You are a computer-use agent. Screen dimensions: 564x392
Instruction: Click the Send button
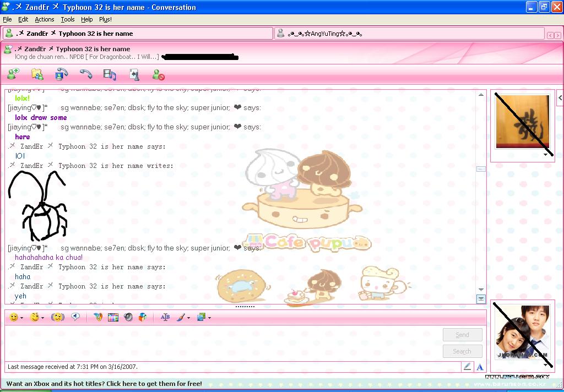[462, 335]
